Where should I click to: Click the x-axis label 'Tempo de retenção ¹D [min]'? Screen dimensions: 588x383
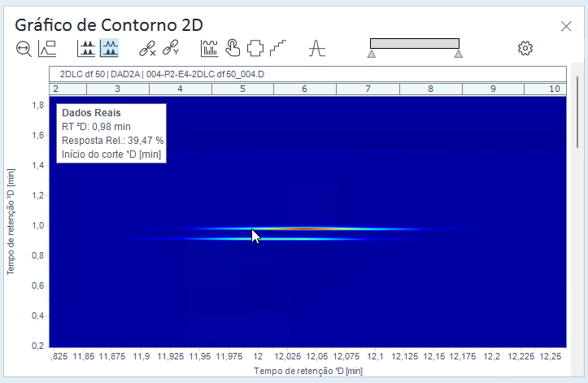[308, 371]
